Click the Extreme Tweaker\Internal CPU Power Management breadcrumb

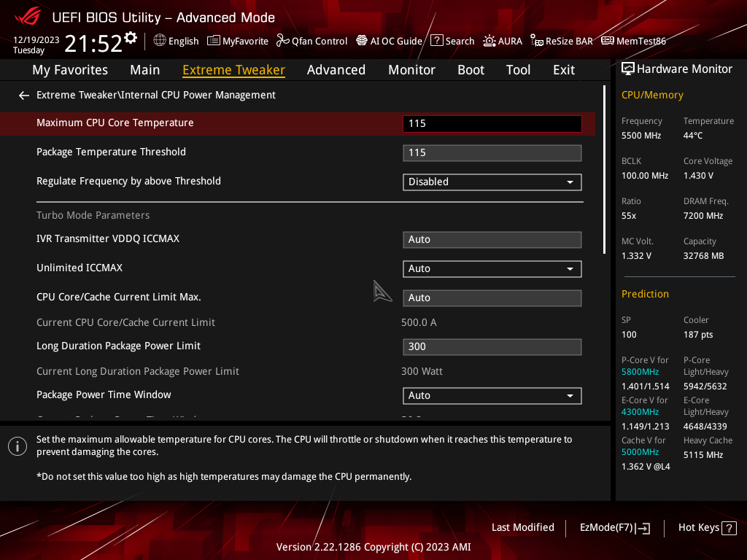156,96
